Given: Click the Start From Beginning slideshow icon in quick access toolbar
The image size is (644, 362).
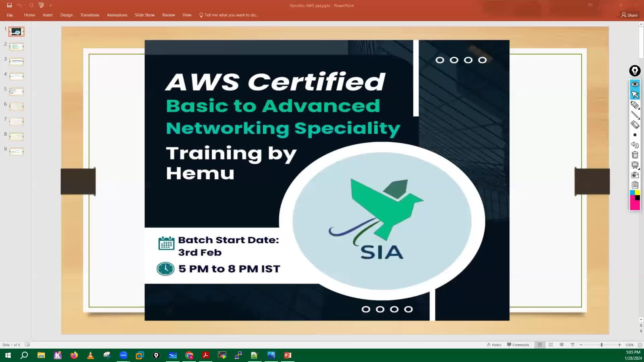Looking at the screenshot, I should (41, 5).
